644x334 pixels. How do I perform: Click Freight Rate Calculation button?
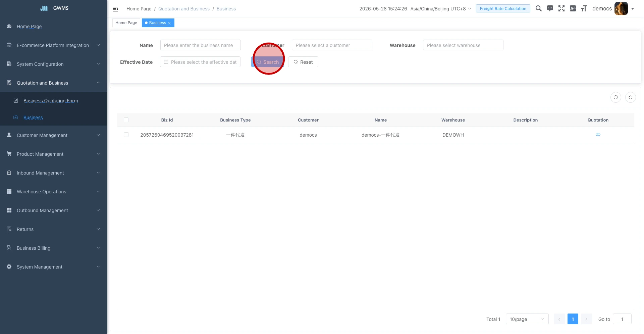[503, 8]
